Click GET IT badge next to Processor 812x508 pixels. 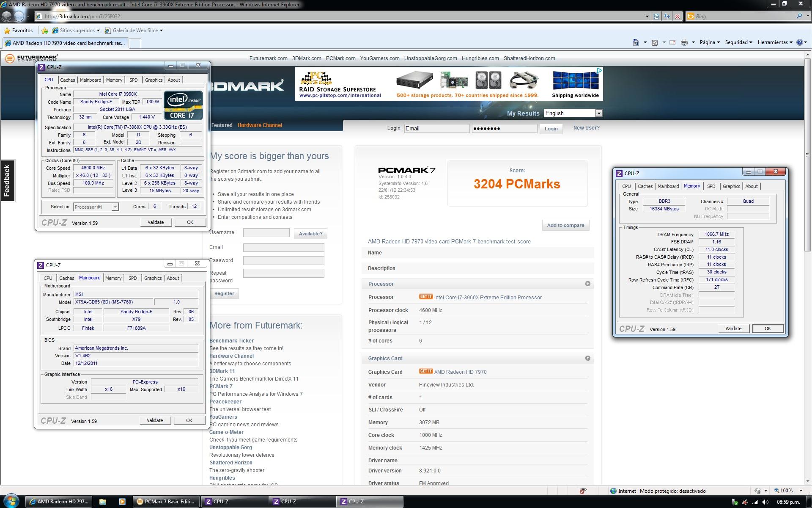[x=426, y=297]
